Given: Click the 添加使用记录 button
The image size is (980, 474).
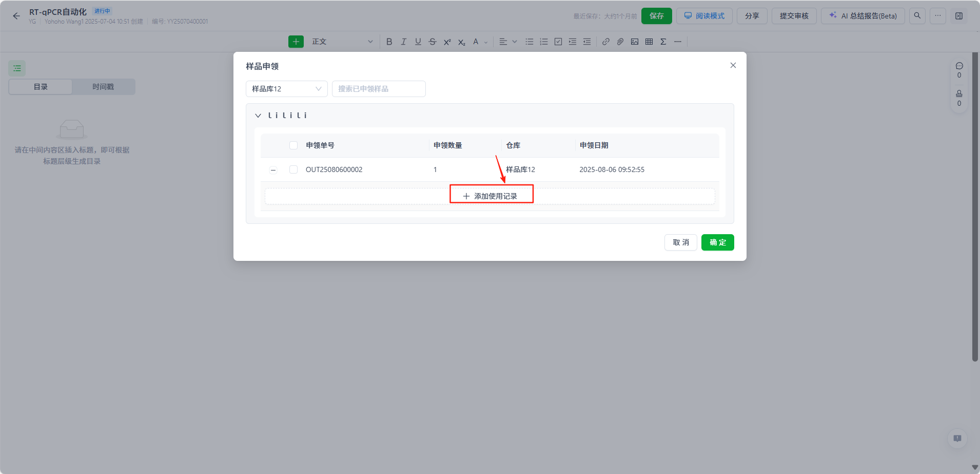Looking at the screenshot, I should pyautogui.click(x=490, y=196).
